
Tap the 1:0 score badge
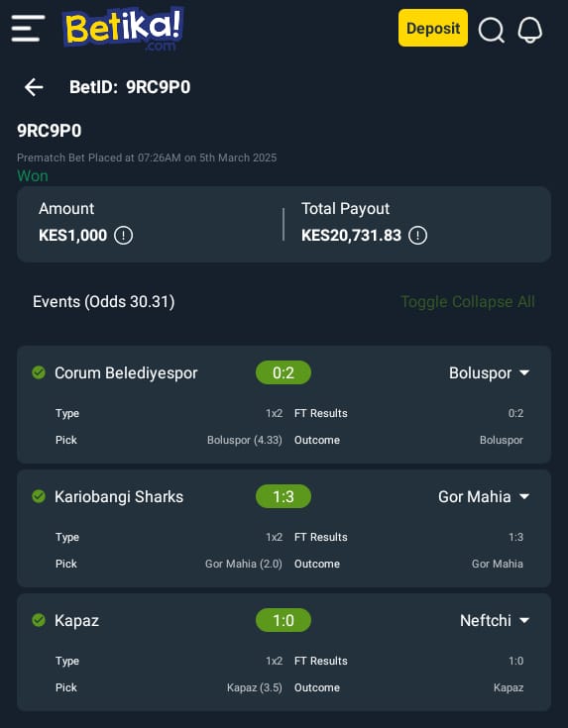284,620
